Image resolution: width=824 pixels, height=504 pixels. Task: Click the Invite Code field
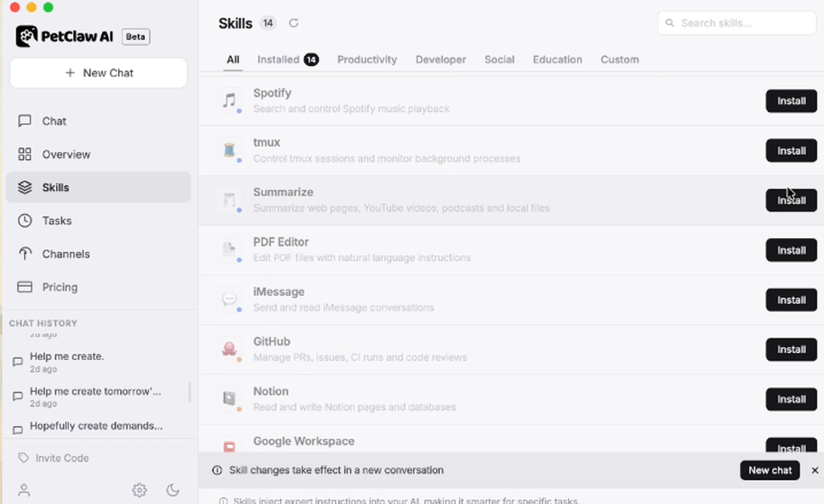97,458
